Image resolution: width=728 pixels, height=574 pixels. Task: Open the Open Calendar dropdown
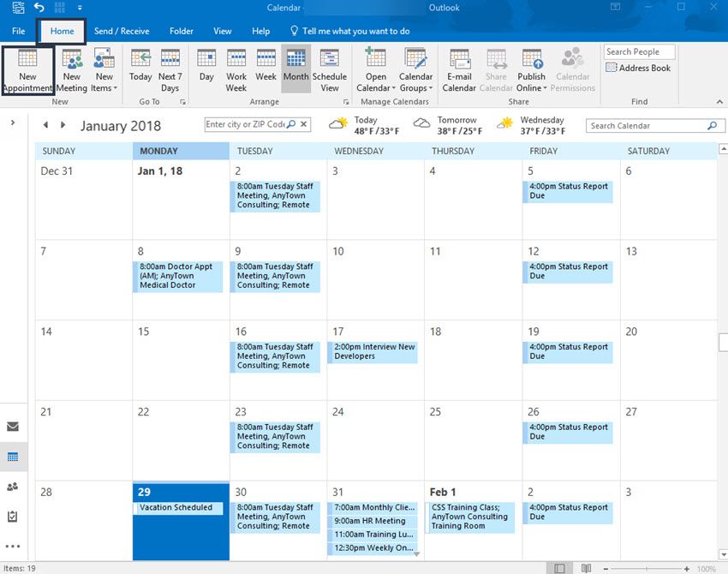(x=376, y=70)
